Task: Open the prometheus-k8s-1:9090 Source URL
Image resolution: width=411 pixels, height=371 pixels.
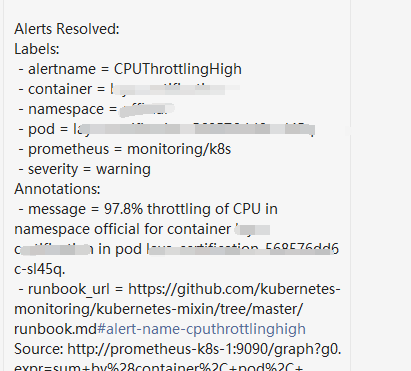Action: (x=204, y=349)
